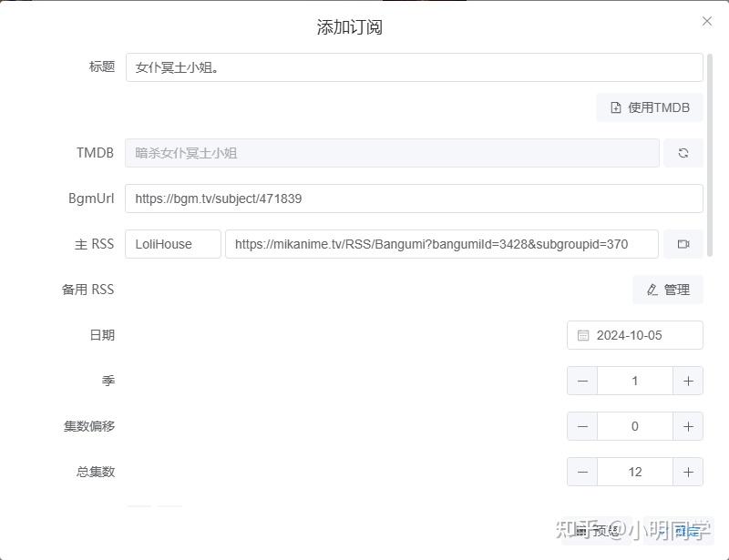This screenshot has height=560, width=729.
Task: Increase 总集数 beyond 12
Action: coord(688,472)
